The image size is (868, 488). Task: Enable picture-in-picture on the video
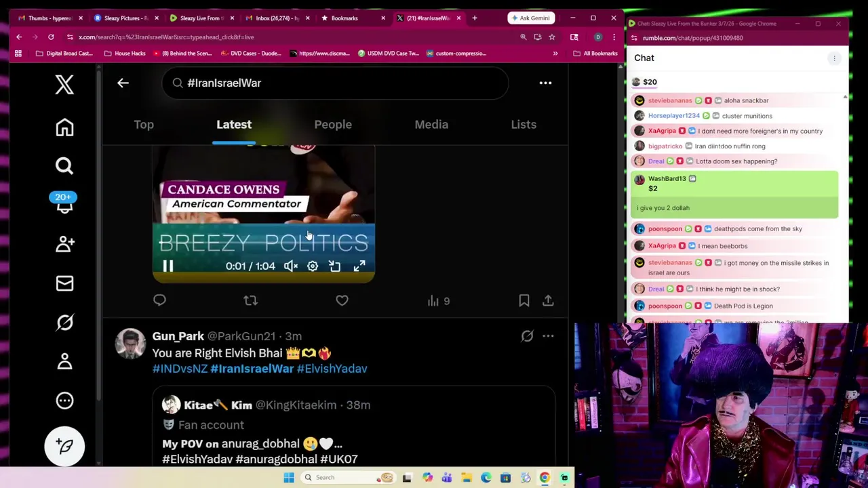coord(335,266)
